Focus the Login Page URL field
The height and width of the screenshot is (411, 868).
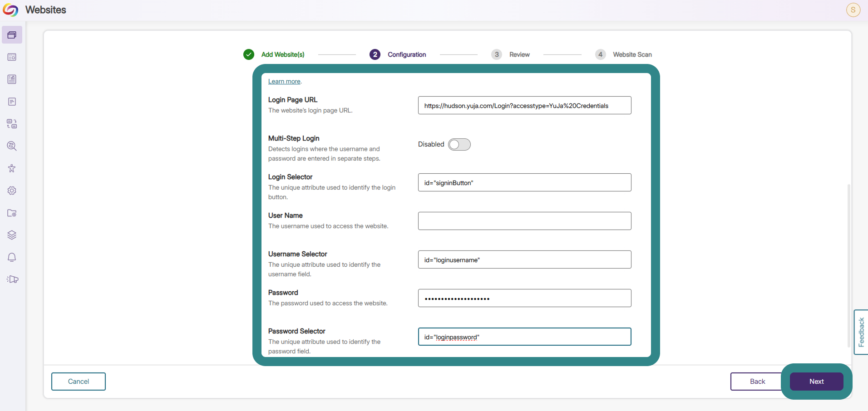(x=524, y=105)
